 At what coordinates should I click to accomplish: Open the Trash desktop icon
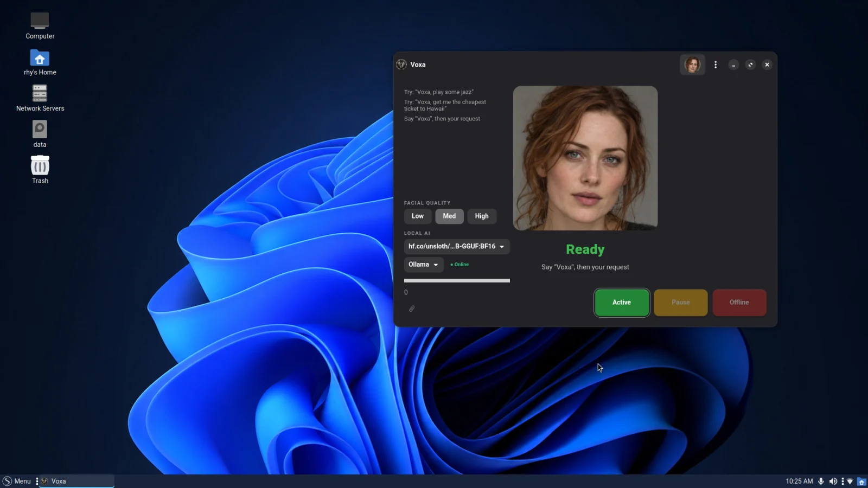click(x=40, y=170)
